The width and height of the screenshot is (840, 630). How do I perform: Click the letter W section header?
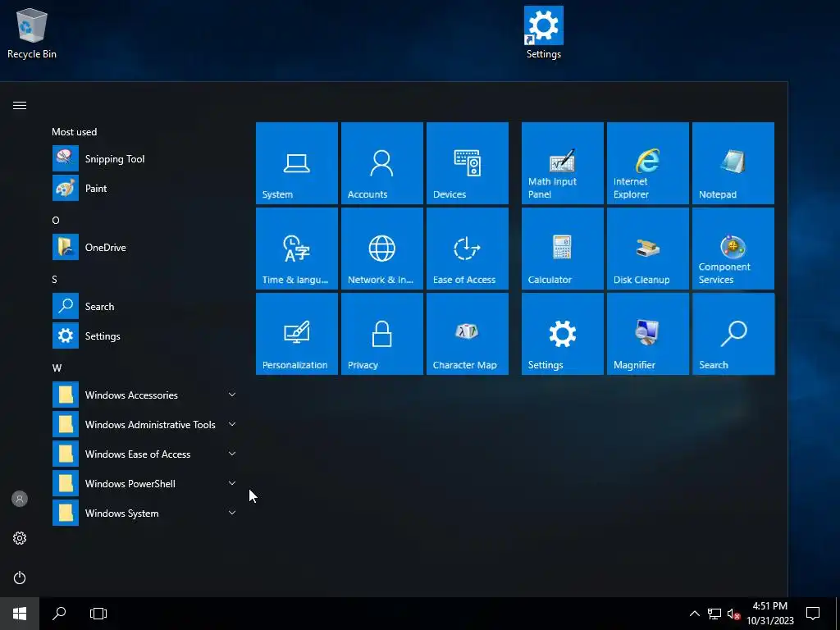[x=57, y=368]
